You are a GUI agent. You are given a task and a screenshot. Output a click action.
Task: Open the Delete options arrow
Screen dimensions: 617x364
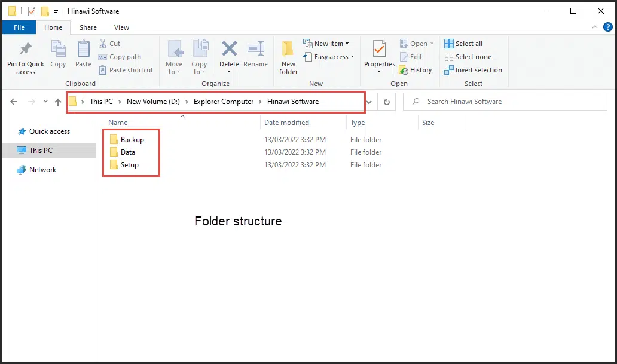[x=229, y=72]
